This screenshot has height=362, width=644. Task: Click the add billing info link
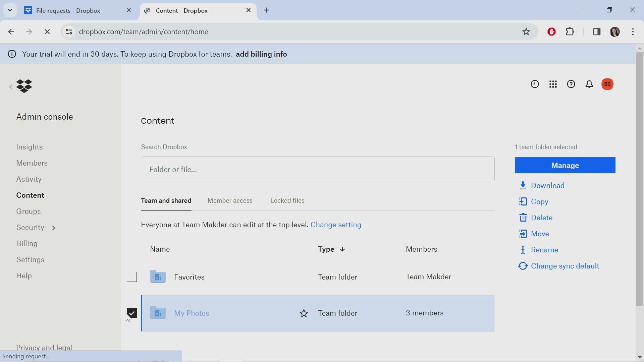click(261, 54)
